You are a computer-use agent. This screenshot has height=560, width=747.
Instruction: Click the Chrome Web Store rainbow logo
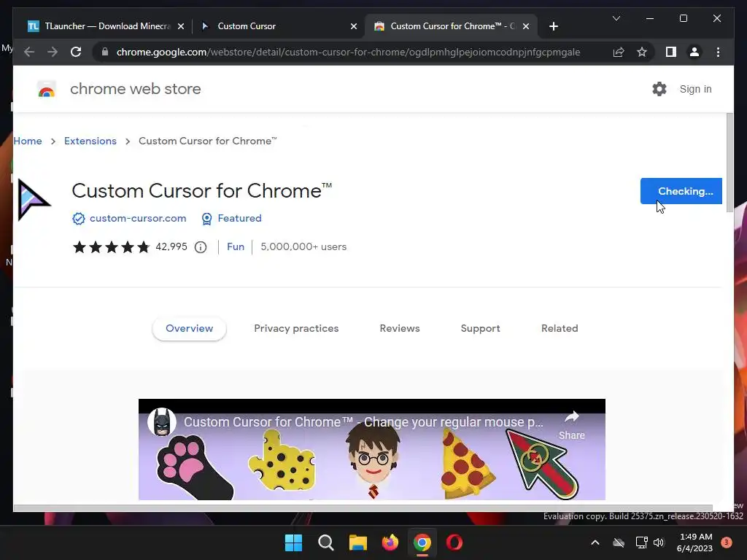click(x=46, y=89)
